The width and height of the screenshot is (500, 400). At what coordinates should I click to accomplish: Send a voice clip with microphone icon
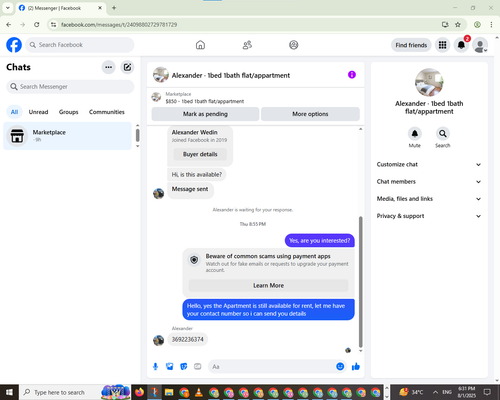[155, 367]
